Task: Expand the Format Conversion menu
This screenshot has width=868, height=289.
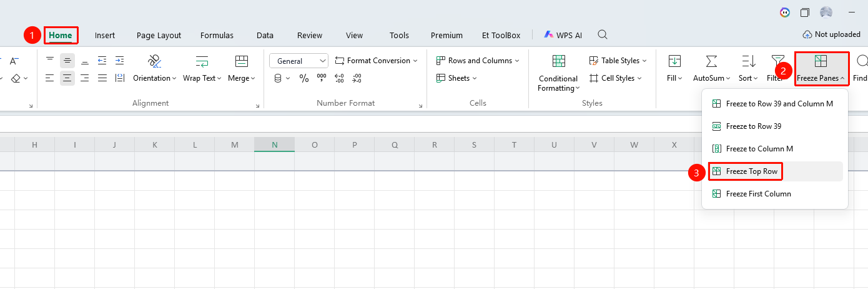Action: click(377, 61)
